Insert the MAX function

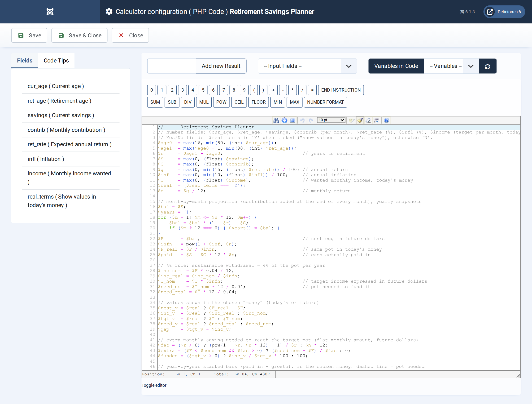(294, 102)
